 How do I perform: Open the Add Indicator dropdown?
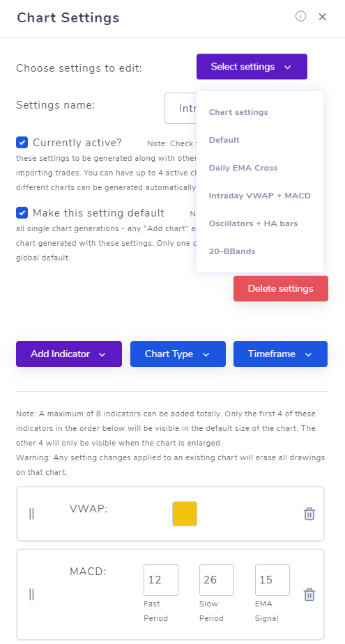coord(69,354)
